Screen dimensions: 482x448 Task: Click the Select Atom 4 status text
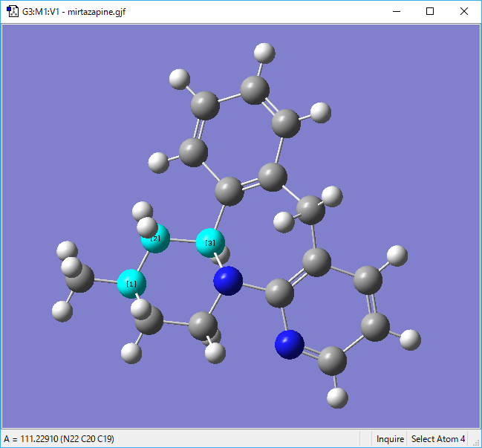click(x=438, y=439)
